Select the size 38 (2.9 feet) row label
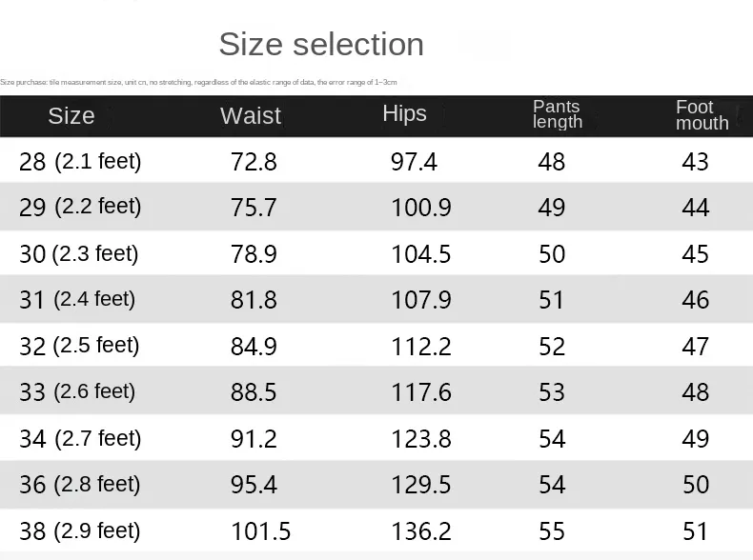 click(80, 530)
